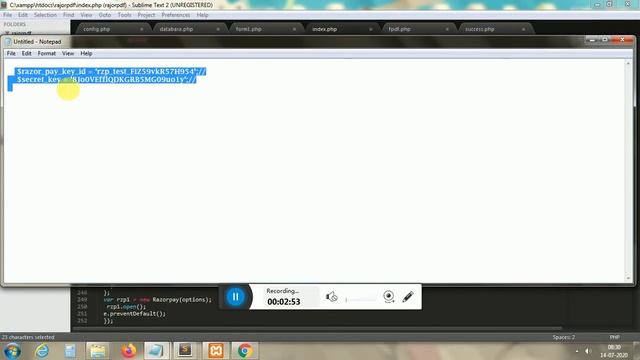Switch to Notepad taskbar icon

pyautogui.click(x=156, y=351)
